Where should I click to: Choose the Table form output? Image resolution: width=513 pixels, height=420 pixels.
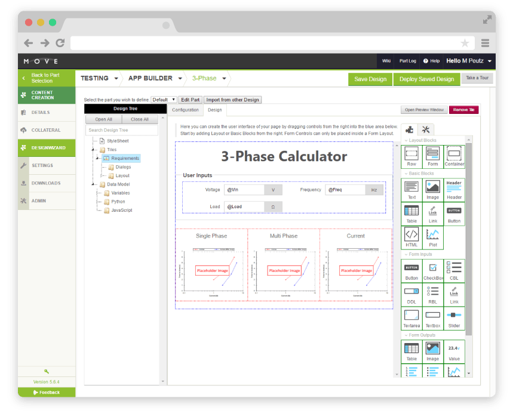pos(411,351)
